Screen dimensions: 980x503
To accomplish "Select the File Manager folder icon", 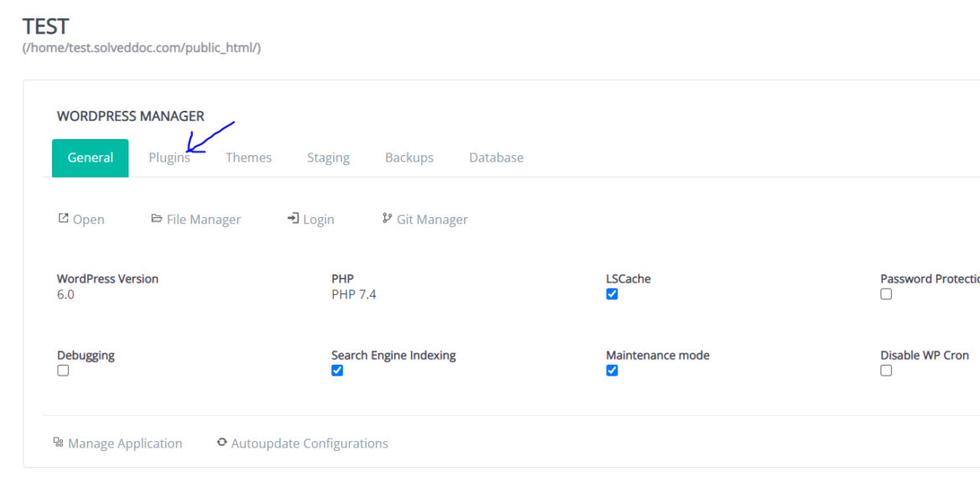I will click(157, 218).
